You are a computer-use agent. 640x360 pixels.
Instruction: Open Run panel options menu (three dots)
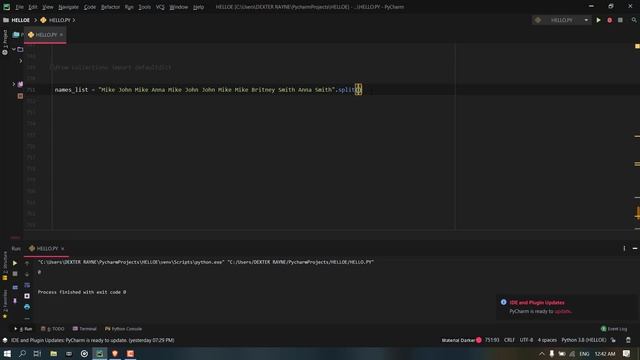click(624, 248)
